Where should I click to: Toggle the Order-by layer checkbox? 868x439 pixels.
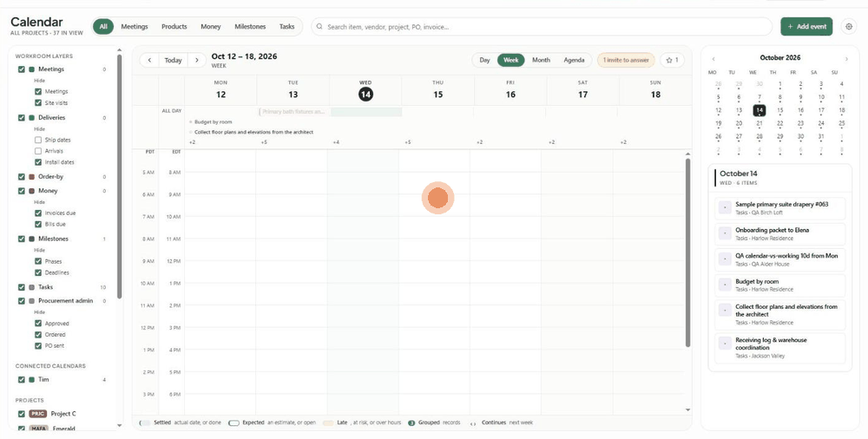pos(22,177)
